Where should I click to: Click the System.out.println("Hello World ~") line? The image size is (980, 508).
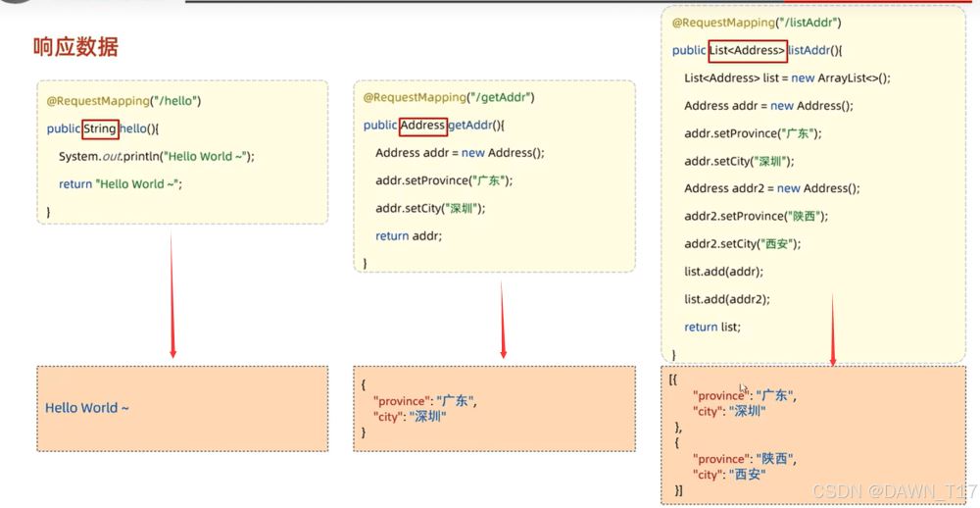[157, 156]
